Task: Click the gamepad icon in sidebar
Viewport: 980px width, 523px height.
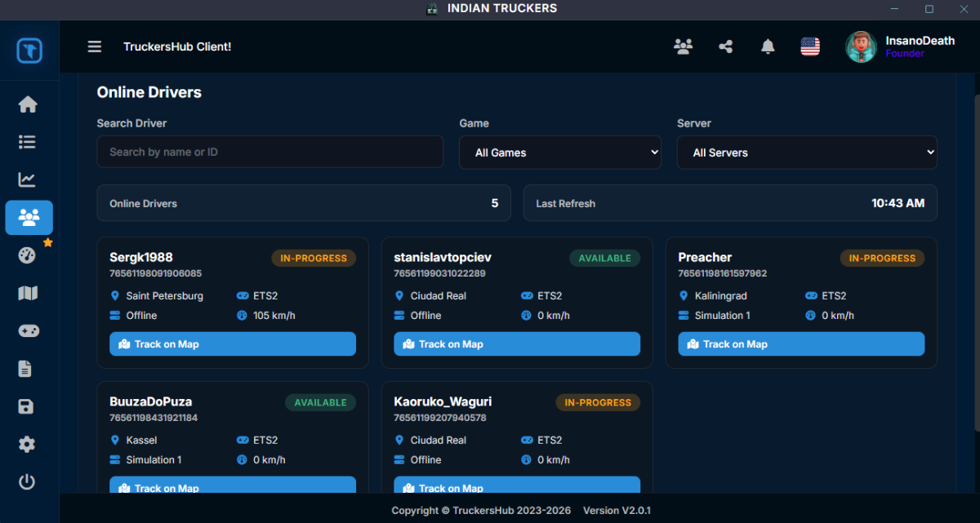Action: 28,331
